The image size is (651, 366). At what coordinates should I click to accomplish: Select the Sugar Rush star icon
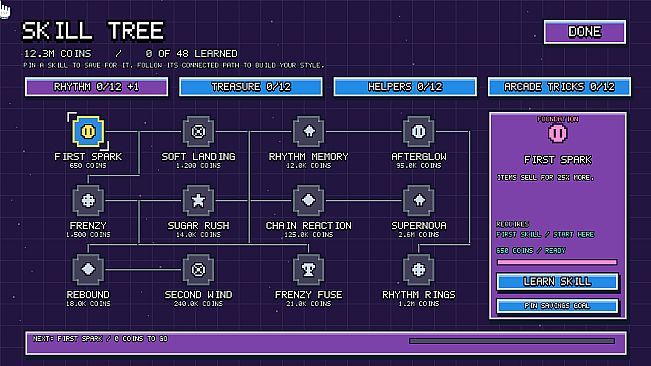198,200
